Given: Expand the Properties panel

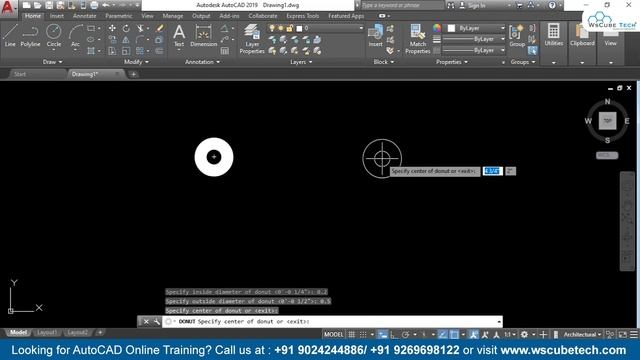Looking at the screenshot, I should 452,62.
